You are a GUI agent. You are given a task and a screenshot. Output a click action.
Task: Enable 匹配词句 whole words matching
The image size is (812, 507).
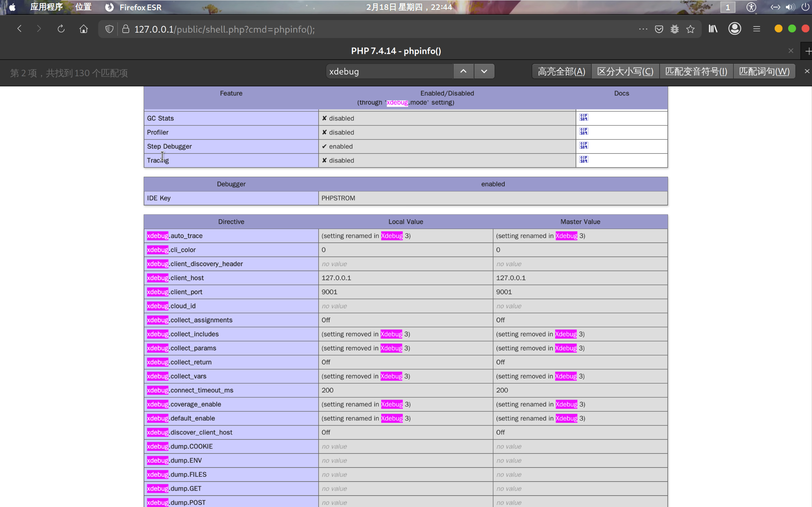[x=764, y=71]
